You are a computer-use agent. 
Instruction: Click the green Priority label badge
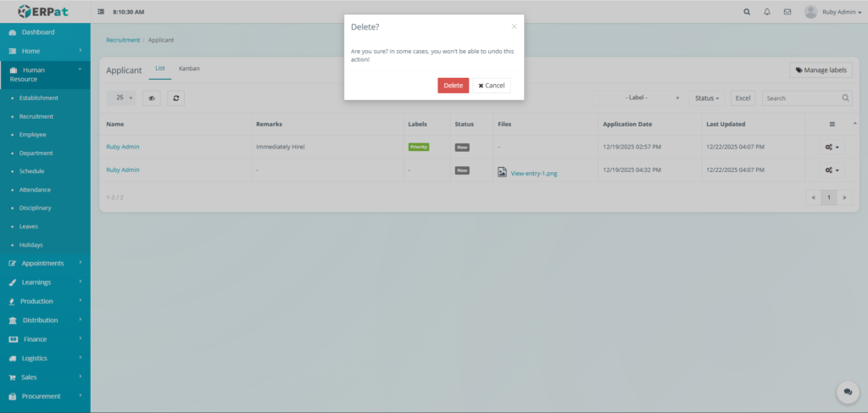tap(419, 148)
